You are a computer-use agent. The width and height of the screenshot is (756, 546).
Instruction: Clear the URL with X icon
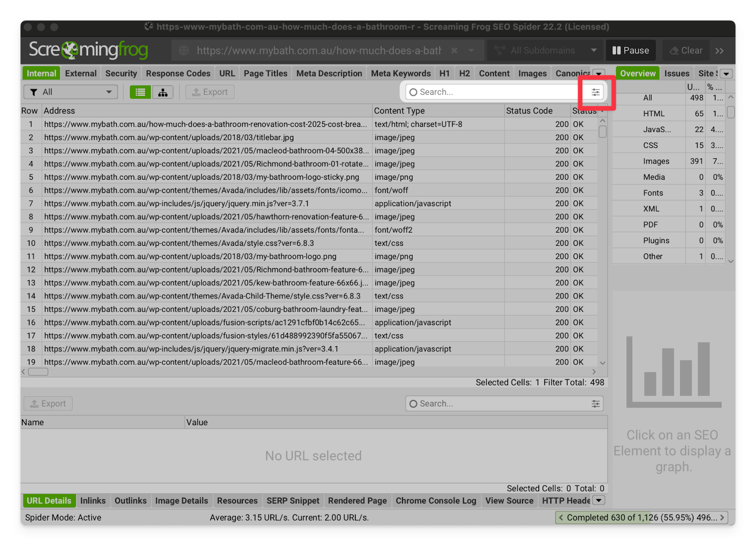[454, 51]
